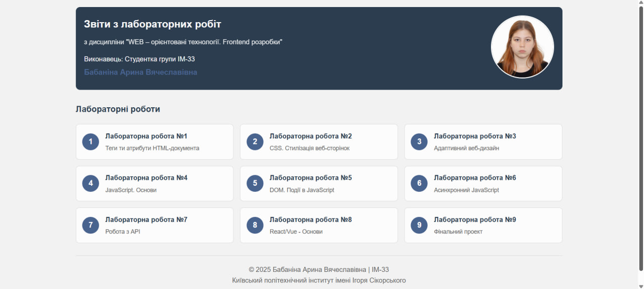Open the React/Vue - Основи description
Image resolution: width=644 pixels, height=289 pixels.
296,232
